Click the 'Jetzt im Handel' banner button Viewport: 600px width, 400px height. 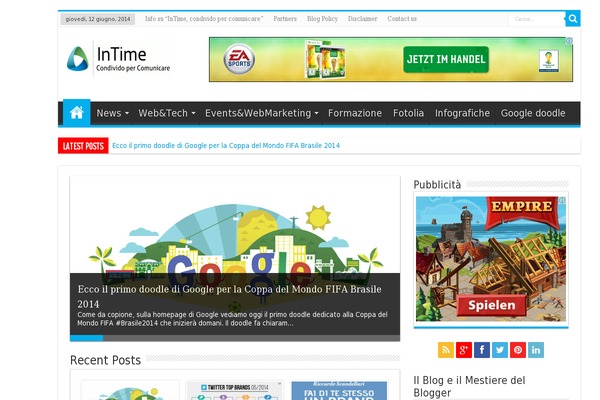pyautogui.click(x=446, y=59)
